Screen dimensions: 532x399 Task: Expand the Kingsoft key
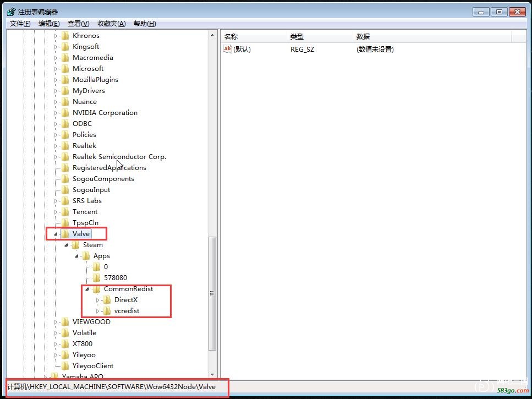pyautogui.click(x=56, y=47)
